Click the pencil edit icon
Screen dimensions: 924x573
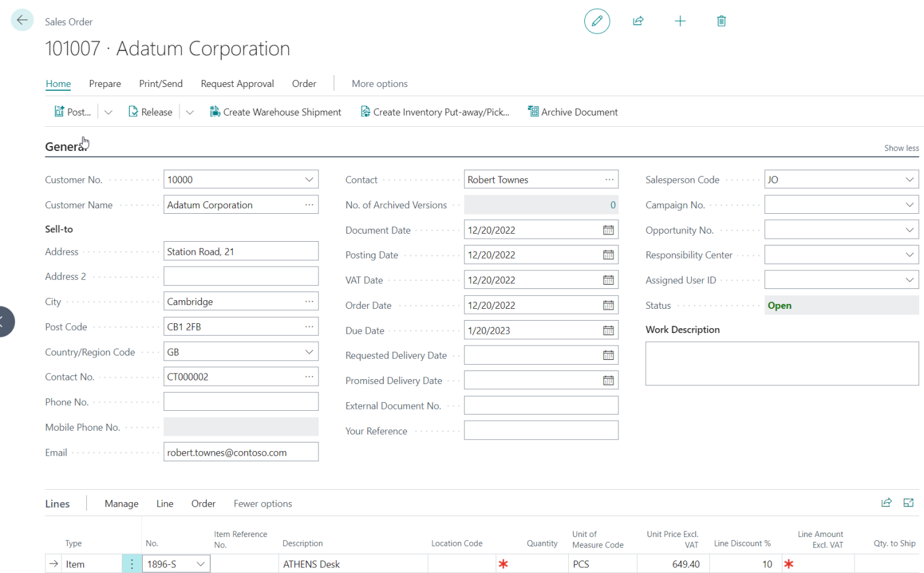coord(597,21)
